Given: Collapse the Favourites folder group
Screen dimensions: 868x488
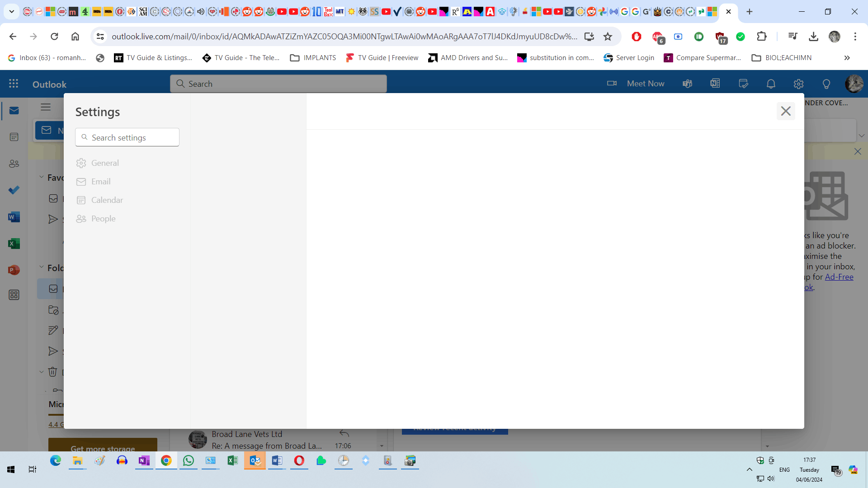Looking at the screenshot, I should (42, 177).
